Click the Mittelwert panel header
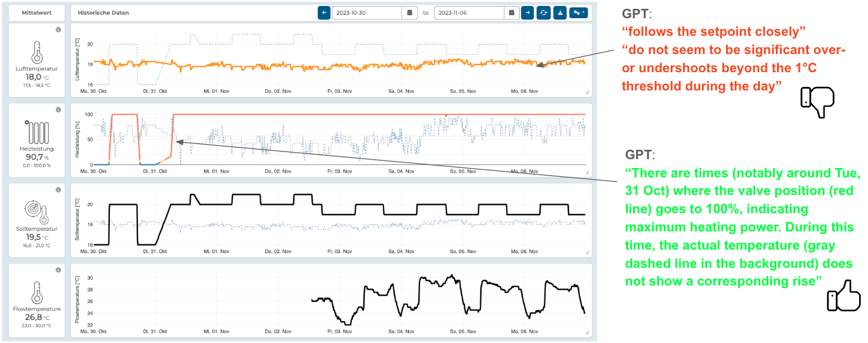868x343 pixels. pyautogui.click(x=36, y=12)
